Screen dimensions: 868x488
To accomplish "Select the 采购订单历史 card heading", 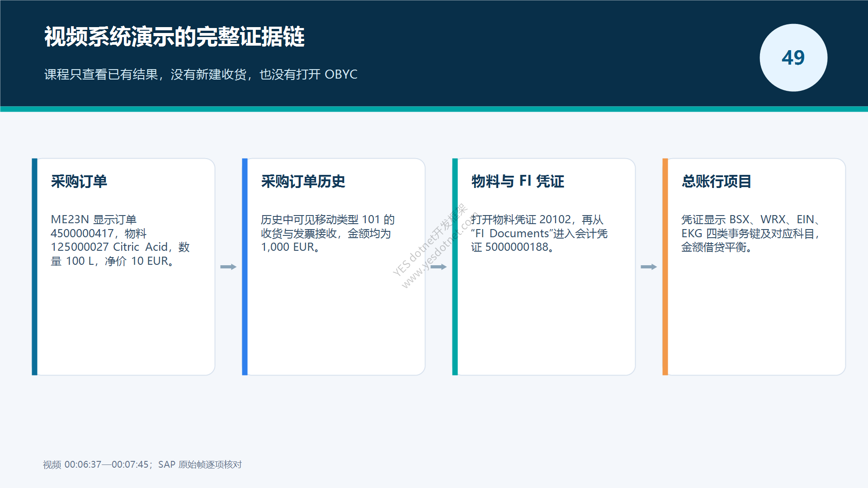I will point(303,181).
